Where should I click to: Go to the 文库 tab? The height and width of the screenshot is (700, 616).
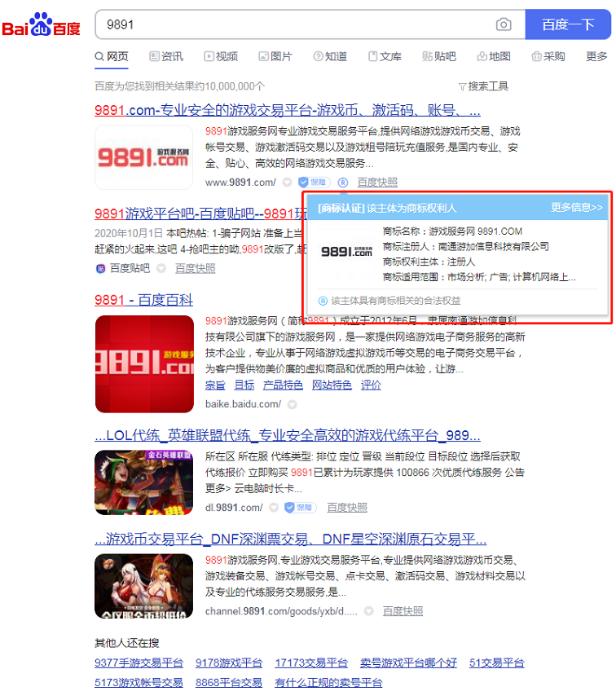(x=385, y=56)
